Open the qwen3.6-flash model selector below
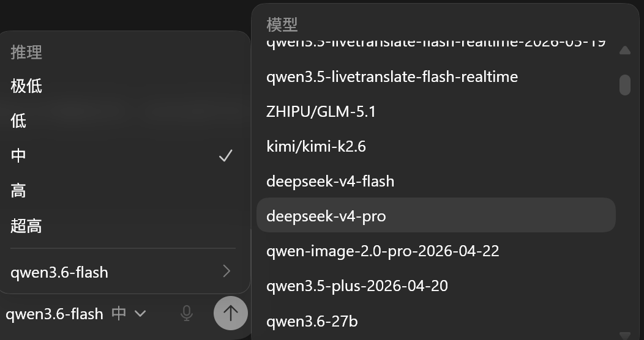 pos(54,314)
